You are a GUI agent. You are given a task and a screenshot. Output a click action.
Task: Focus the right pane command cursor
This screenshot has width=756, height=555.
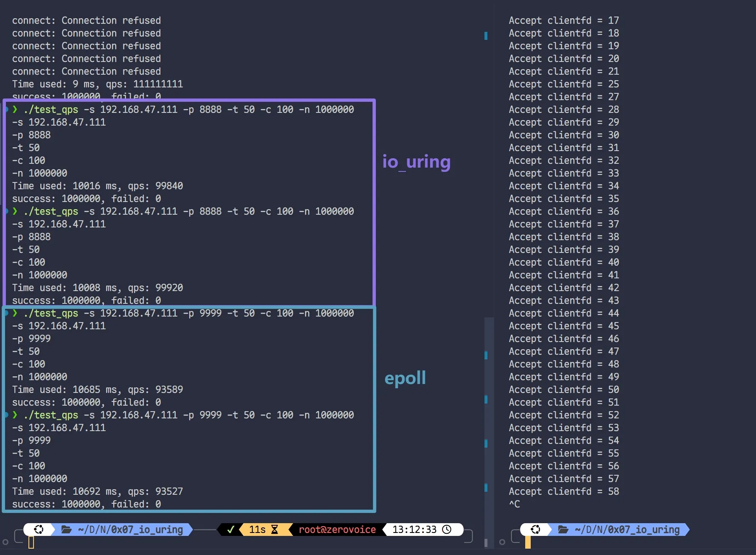528,542
